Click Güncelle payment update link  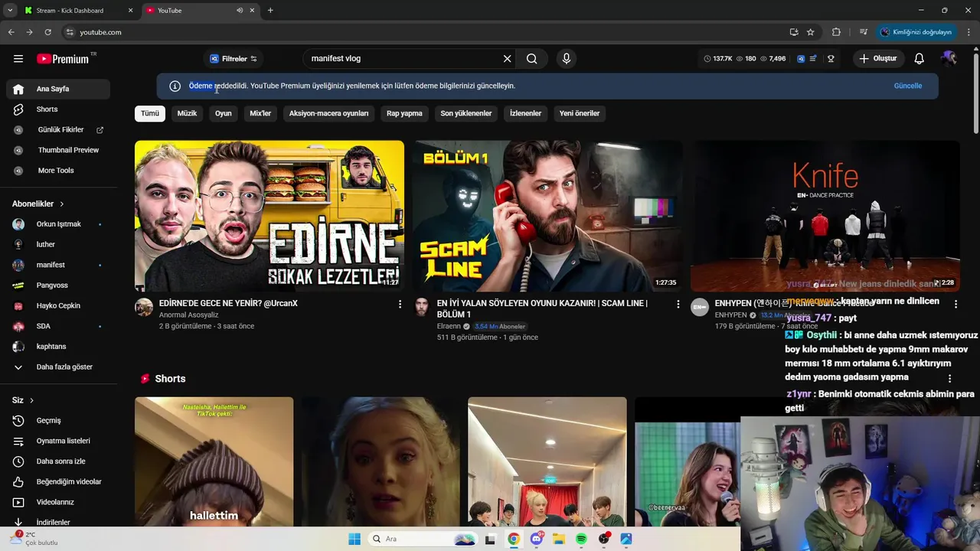coord(908,86)
